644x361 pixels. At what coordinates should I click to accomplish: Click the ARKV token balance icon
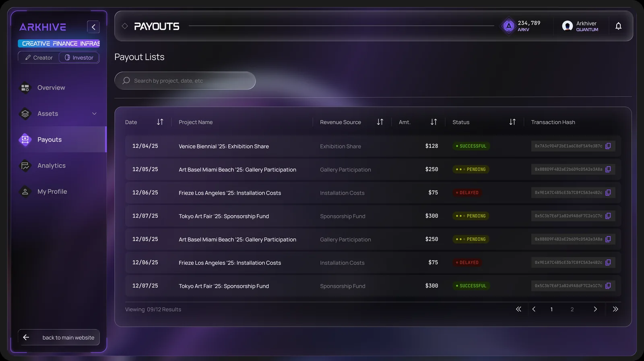coord(509,26)
